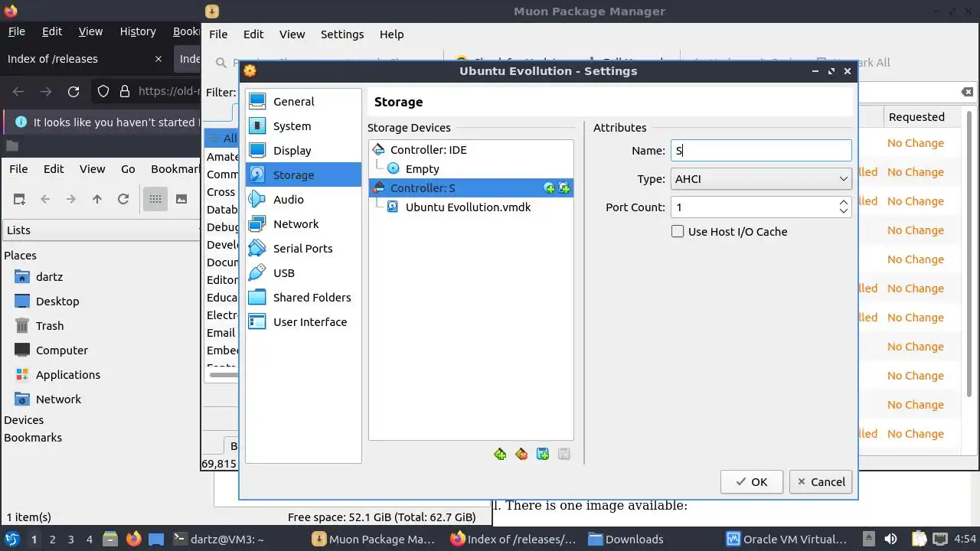Switch to workspace 2 in taskbar
The image size is (980, 551).
point(52,540)
